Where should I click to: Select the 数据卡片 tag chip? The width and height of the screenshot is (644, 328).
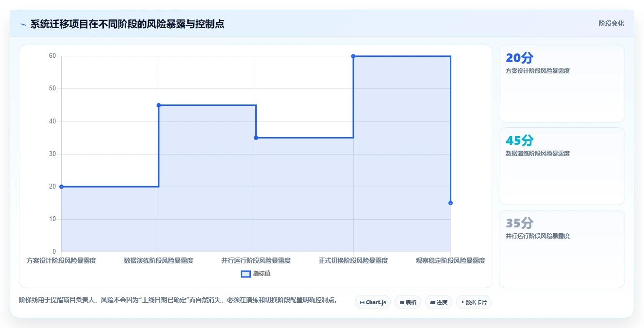(x=474, y=302)
